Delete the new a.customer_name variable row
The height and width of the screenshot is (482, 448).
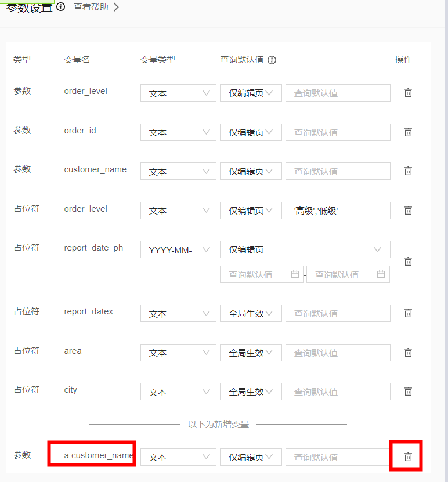(408, 457)
